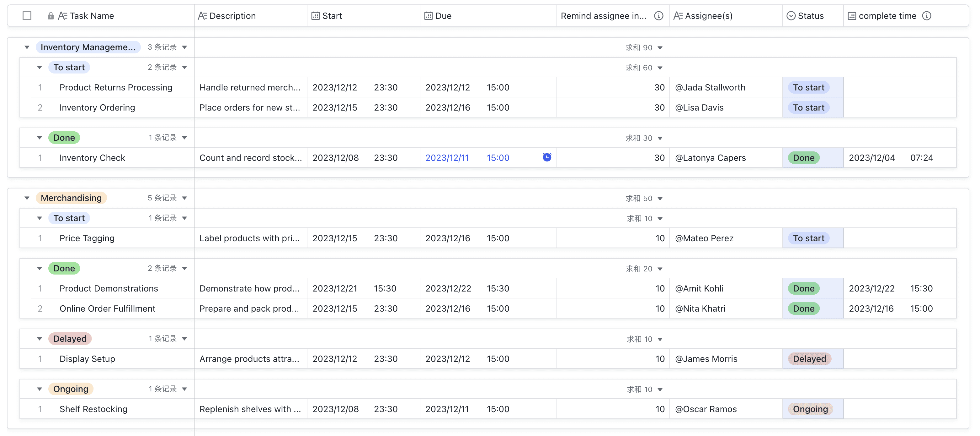This screenshot has height=436, width=980.
Task: Click the calendar icon in Start column header
Action: click(x=315, y=16)
